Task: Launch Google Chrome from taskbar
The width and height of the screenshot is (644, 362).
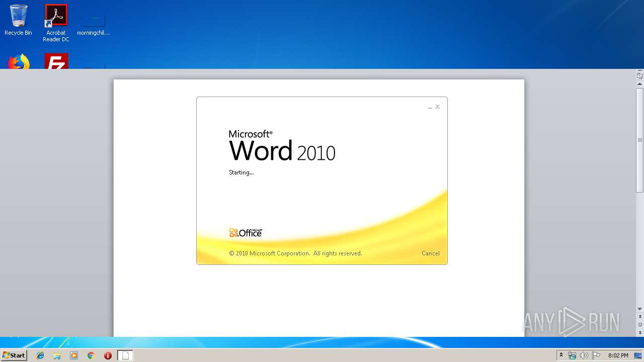Action: [91, 355]
